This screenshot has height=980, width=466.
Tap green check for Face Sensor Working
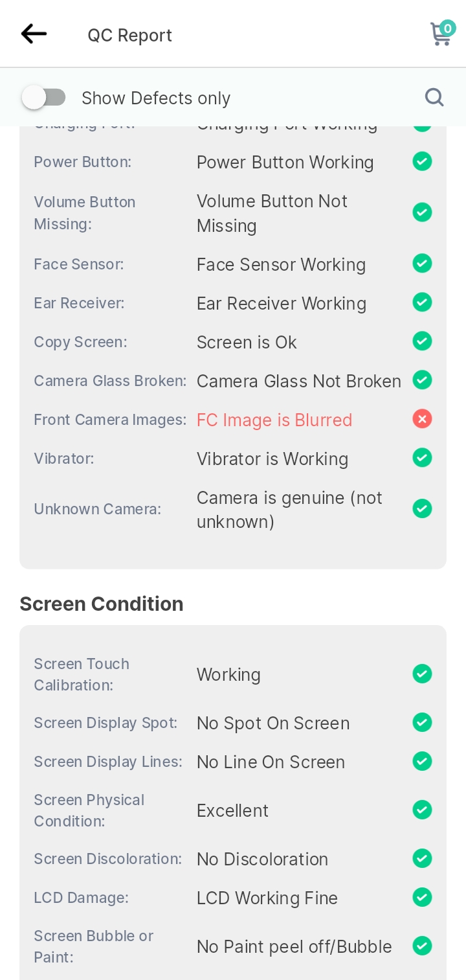422,264
